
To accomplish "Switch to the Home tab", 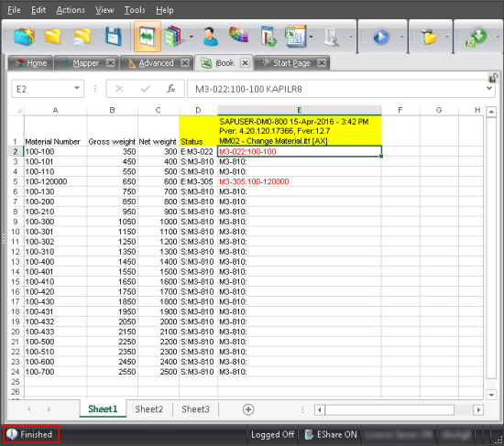I will click(31, 63).
